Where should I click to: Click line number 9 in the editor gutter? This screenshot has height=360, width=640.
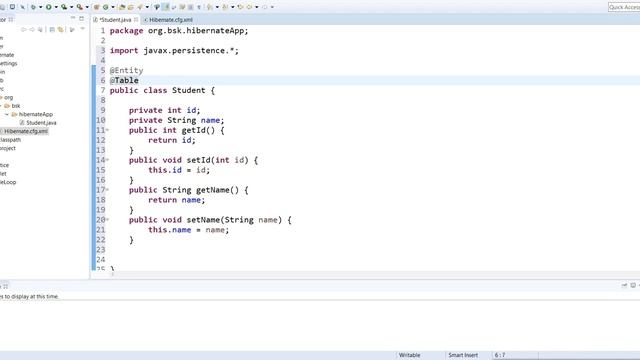point(103,110)
